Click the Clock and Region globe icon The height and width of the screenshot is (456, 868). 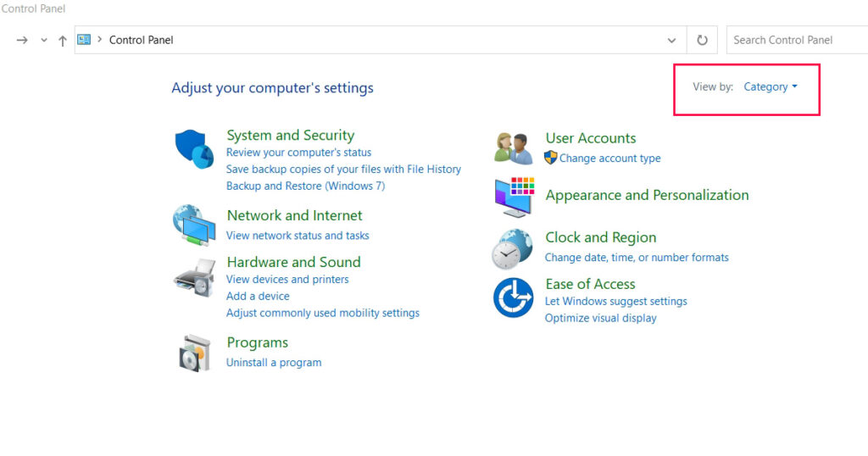click(x=513, y=248)
